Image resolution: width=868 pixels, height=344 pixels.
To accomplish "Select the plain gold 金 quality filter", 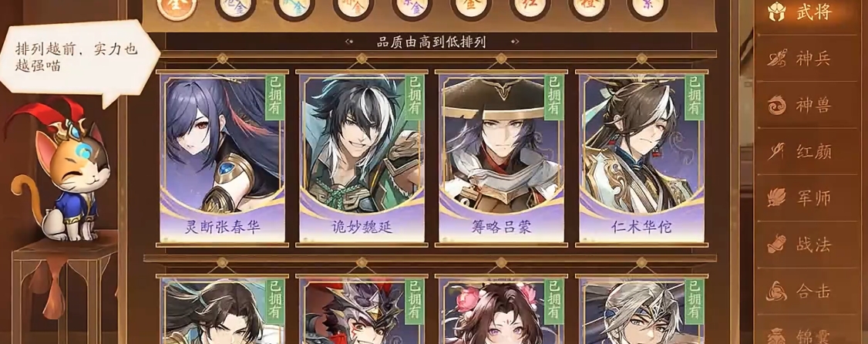I will (471, 8).
